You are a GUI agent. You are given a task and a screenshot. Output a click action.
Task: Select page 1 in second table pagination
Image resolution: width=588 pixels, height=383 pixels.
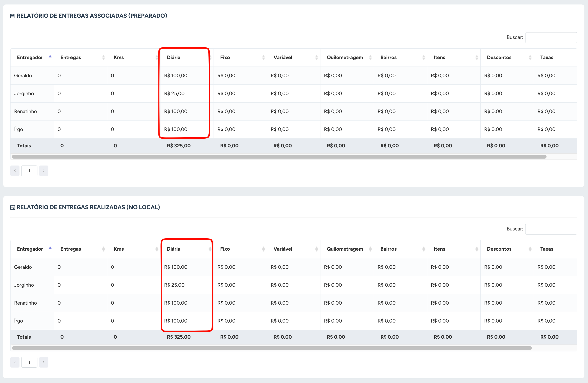29,362
